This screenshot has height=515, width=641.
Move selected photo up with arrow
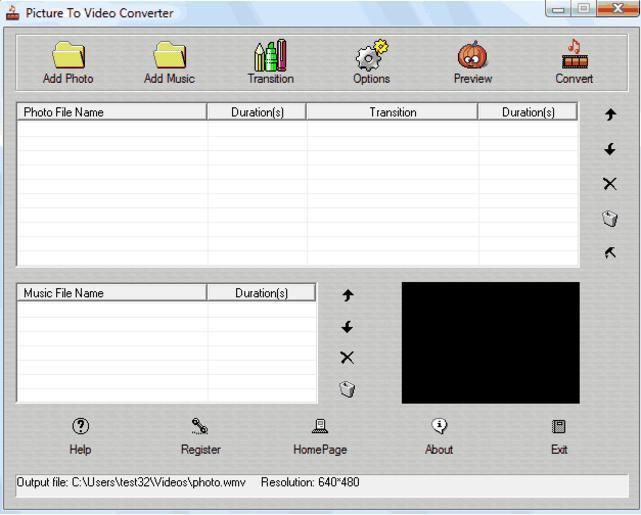click(x=609, y=115)
